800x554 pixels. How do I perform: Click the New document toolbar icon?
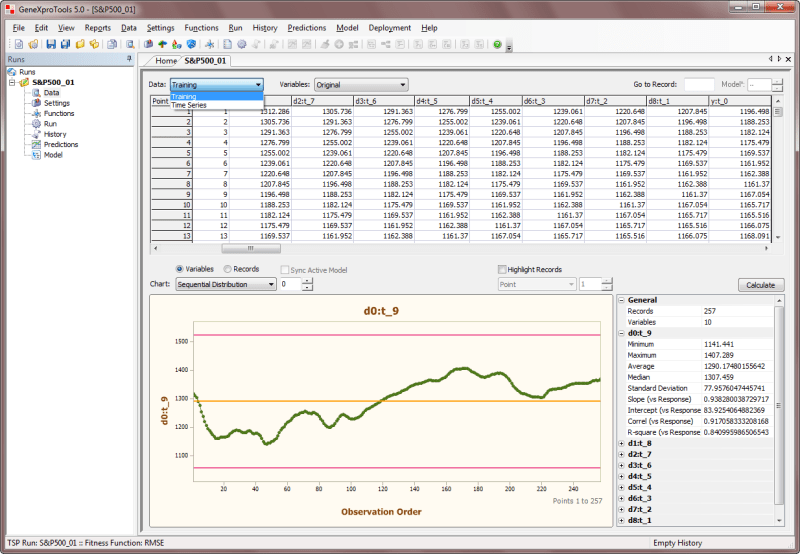[x=19, y=44]
